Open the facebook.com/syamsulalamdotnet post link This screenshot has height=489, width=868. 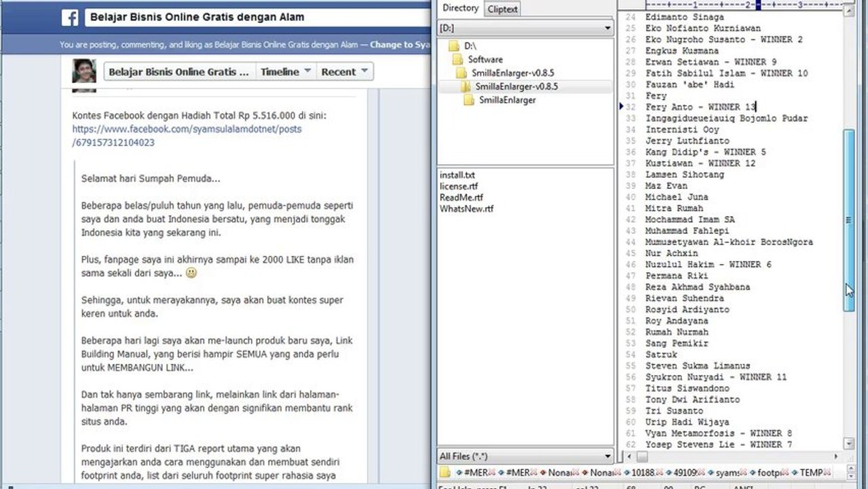click(x=187, y=135)
